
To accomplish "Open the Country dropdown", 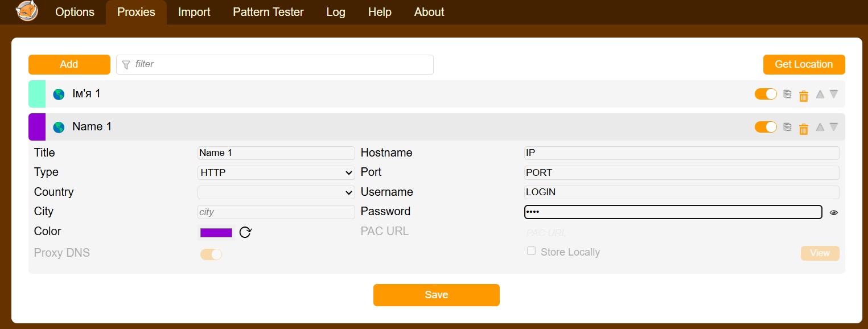I will (x=276, y=192).
